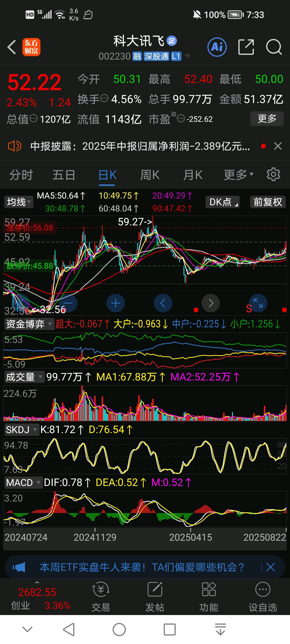This screenshot has width=290, height=644.
Task: Open the 东方财富 logo home
Action: pyautogui.click(x=31, y=47)
